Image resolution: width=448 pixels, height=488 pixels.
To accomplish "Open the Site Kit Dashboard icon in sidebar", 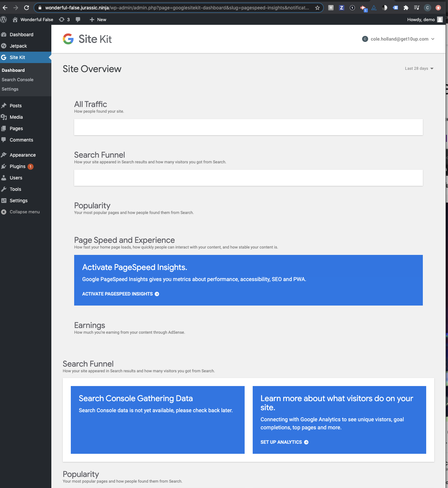I will (x=4, y=57).
